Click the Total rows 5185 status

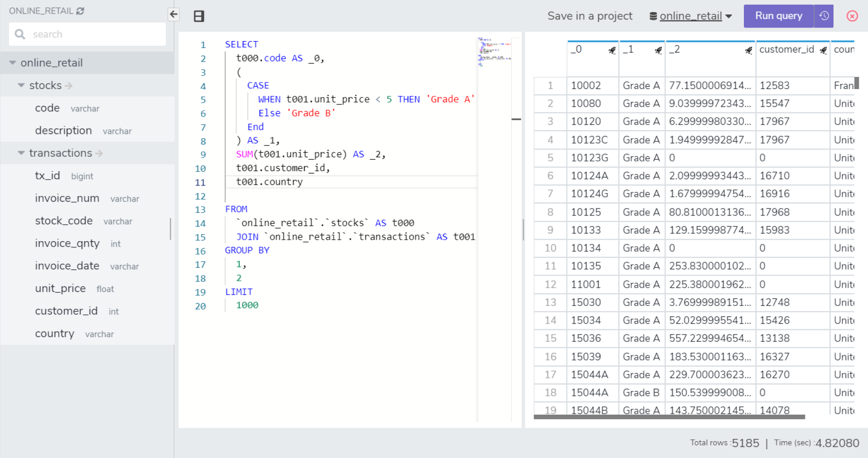[x=725, y=443]
